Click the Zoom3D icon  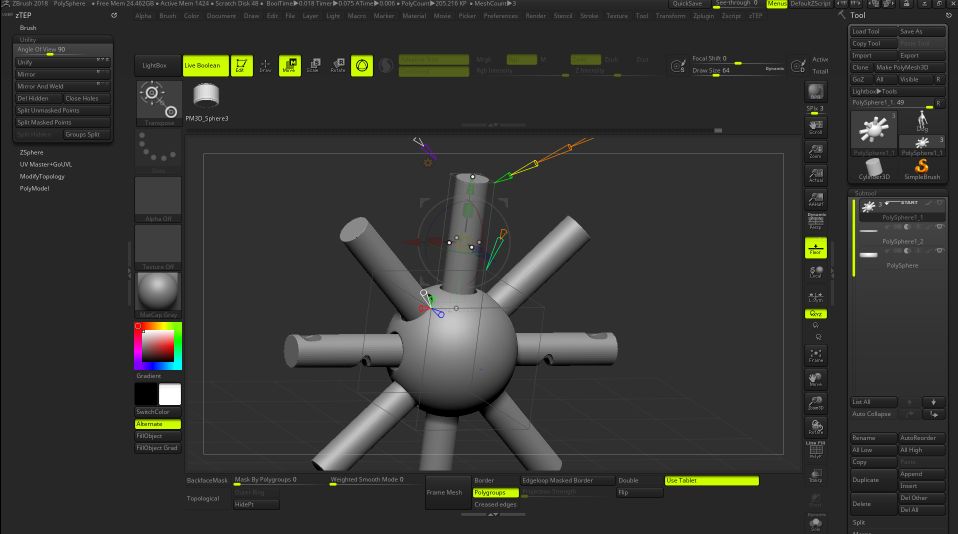point(816,403)
